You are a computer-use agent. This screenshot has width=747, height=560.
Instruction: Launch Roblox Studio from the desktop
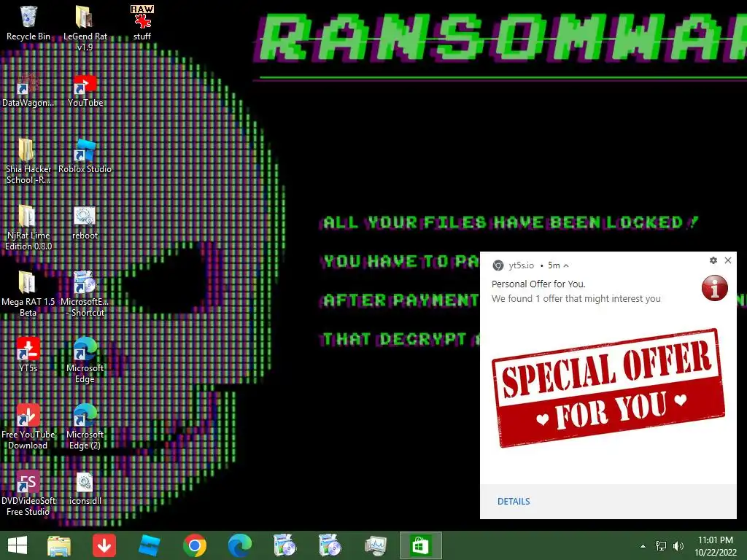click(85, 156)
